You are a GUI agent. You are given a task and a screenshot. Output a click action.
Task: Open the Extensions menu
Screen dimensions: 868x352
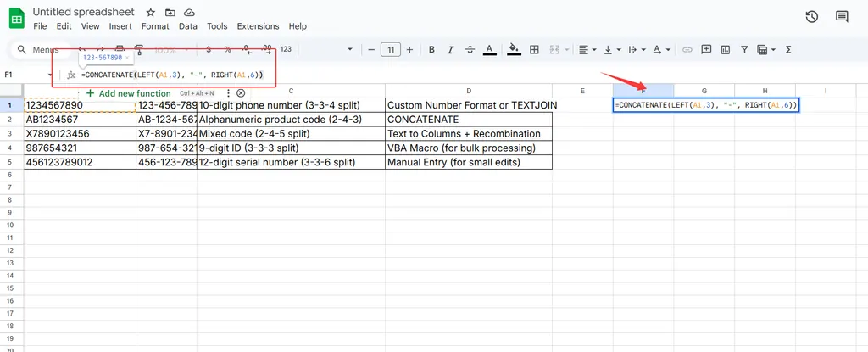point(258,26)
